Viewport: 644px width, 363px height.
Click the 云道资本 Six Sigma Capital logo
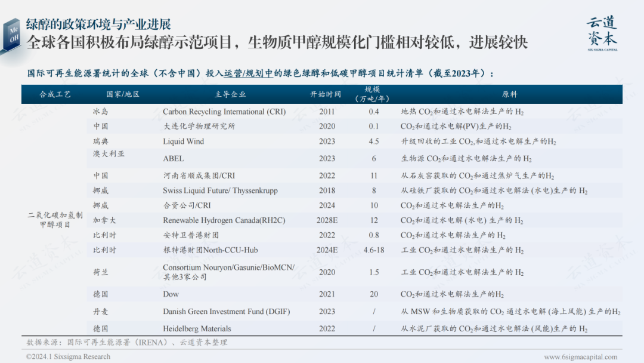(x=602, y=33)
